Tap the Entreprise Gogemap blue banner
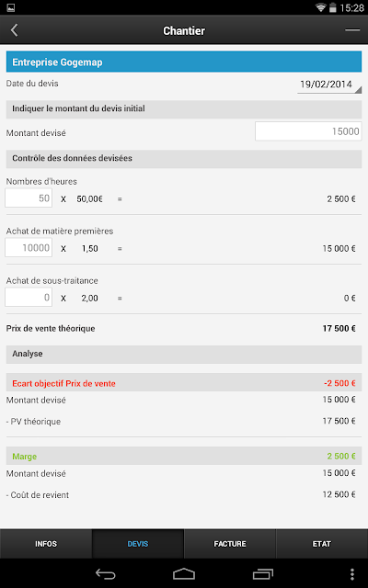Screen dimensions: 368x588 pyautogui.click(x=184, y=62)
